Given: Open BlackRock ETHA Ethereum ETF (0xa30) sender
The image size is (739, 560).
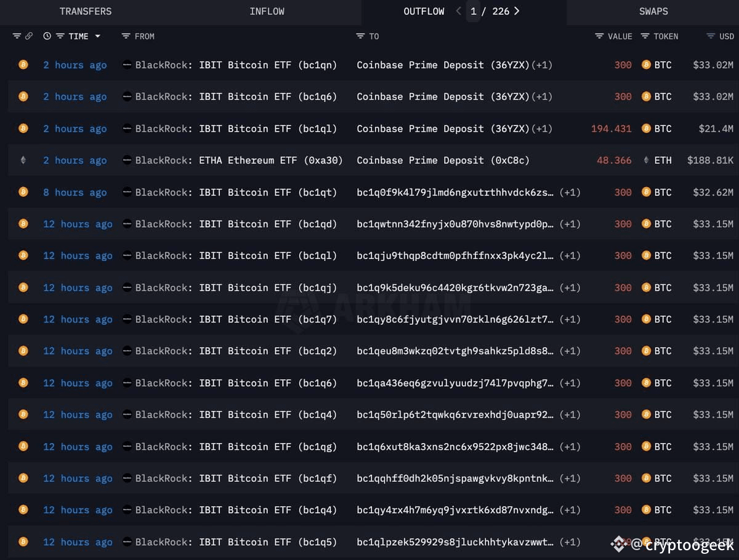Looking at the screenshot, I should [x=239, y=160].
